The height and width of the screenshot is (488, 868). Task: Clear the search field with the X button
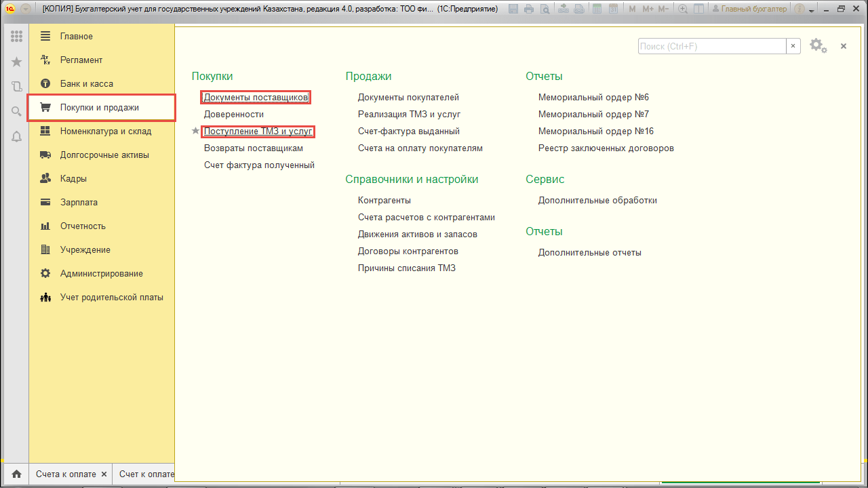pyautogui.click(x=793, y=46)
